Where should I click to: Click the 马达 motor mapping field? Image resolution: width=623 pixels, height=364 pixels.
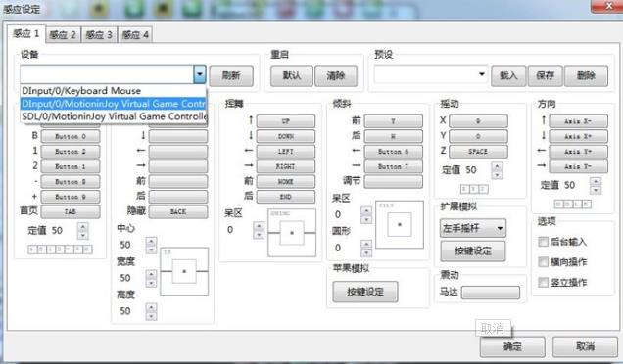tap(491, 293)
